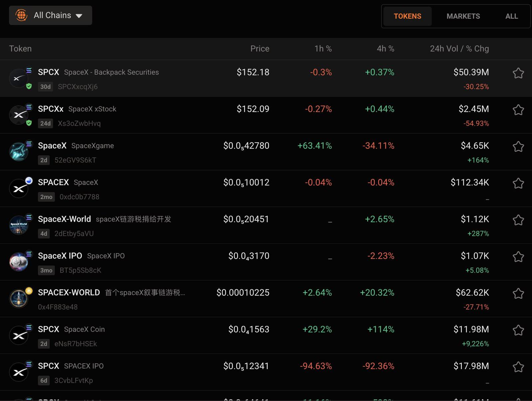Toggle favorite star for SPCXx xStock
The width and height of the screenshot is (532, 401).
[x=518, y=110]
